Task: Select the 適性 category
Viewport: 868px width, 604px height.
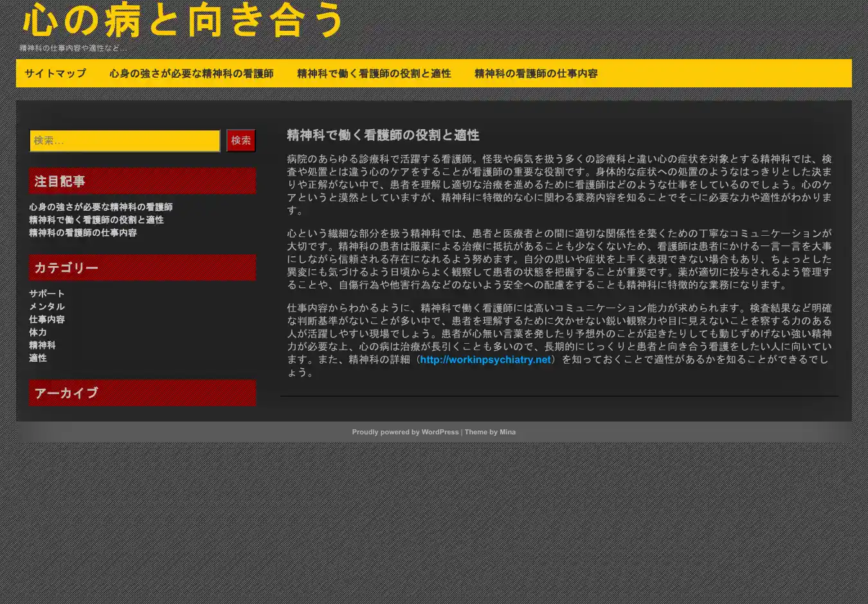Action: point(37,358)
